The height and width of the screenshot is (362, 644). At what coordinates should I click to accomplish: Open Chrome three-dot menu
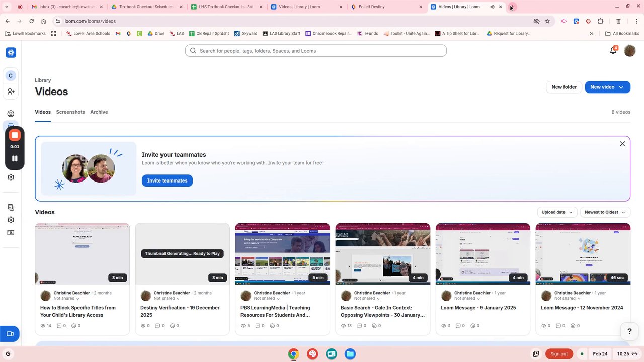coord(636,21)
